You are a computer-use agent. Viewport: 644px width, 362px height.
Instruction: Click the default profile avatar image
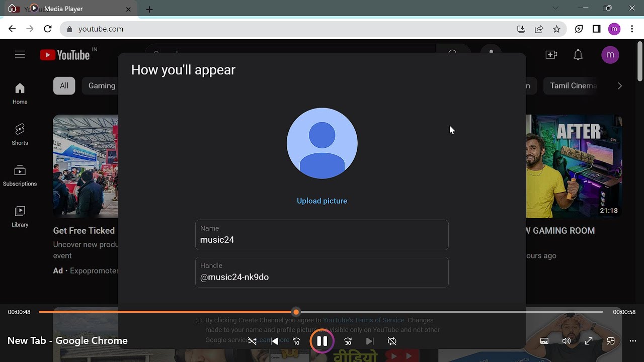click(x=322, y=143)
